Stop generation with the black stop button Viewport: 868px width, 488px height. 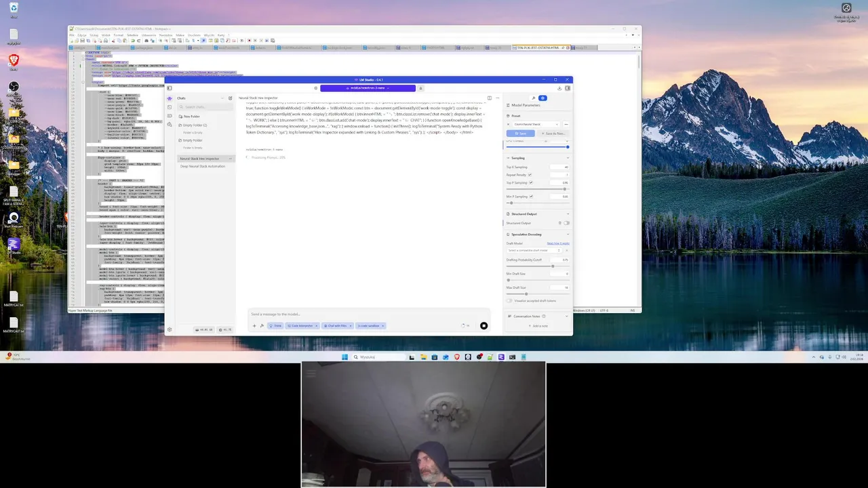coord(484,326)
